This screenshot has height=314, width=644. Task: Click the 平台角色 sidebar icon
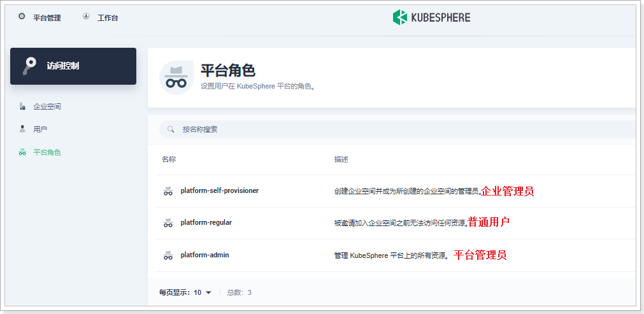coord(22,152)
